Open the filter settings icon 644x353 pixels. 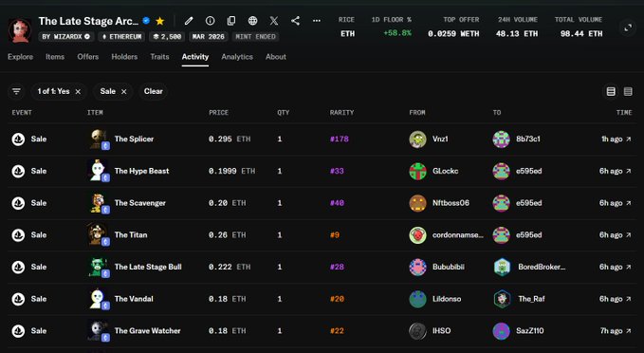(x=16, y=91)
